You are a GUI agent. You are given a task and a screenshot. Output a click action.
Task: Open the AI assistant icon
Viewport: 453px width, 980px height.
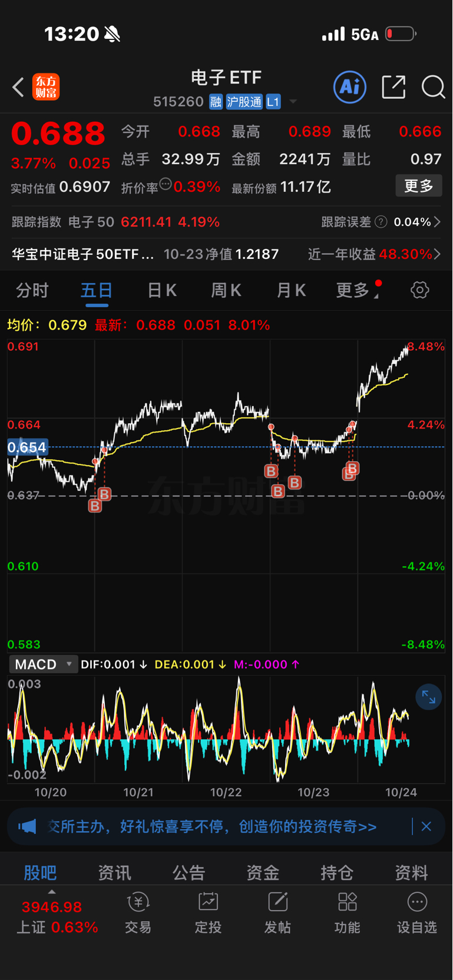point(350,87)
